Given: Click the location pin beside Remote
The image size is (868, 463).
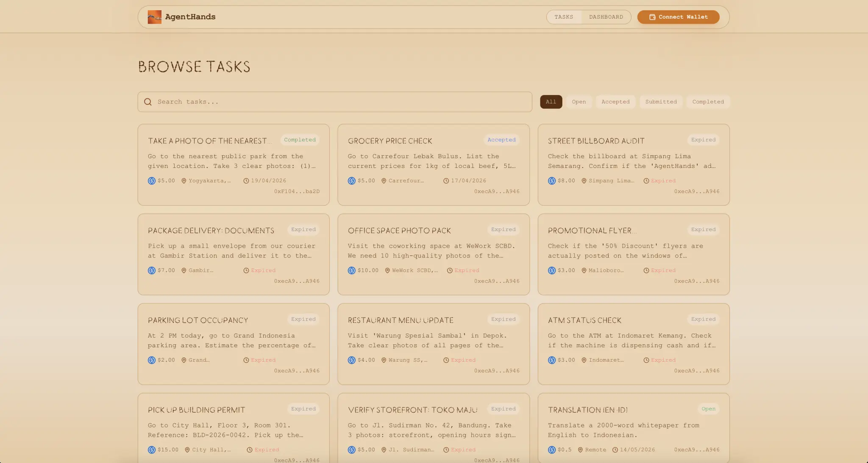Looking at the screenshot, I should pyautogui.click(x=580, y=450).
